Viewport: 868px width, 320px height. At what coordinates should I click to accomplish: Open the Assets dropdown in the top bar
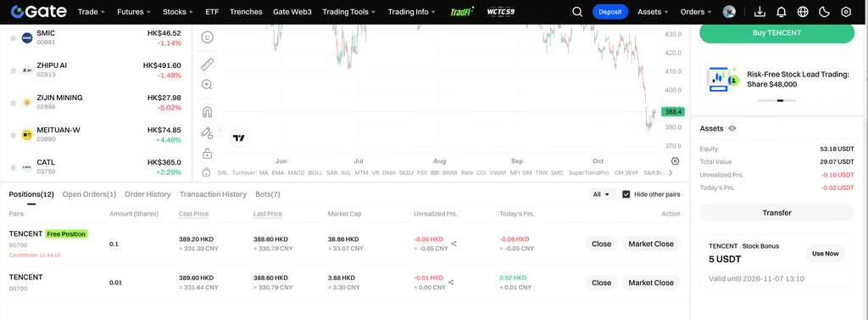click(653, 12)
